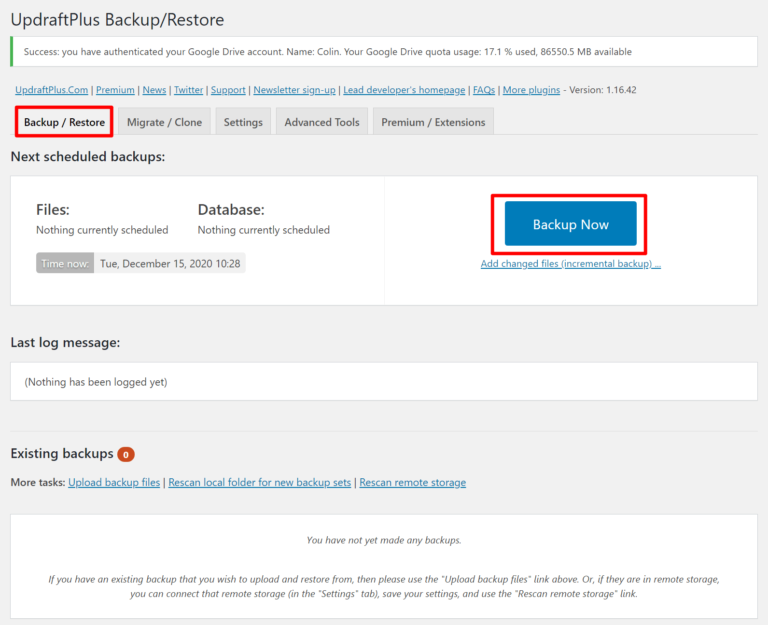
Task: Click '(Nothing has been logged yet)' message
Action: pyautogui.click(x=96, y=382)
